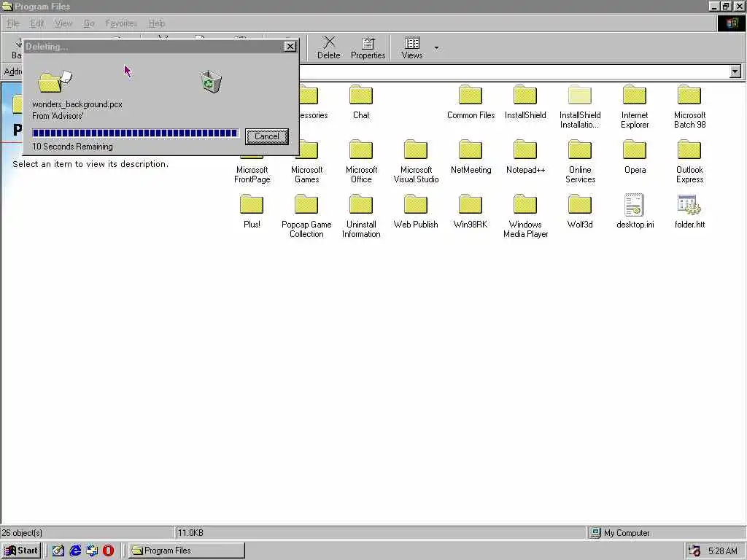Click the 26 object(s) status text
This screenshot has width=747, height=560.
[x=22, y=533]
